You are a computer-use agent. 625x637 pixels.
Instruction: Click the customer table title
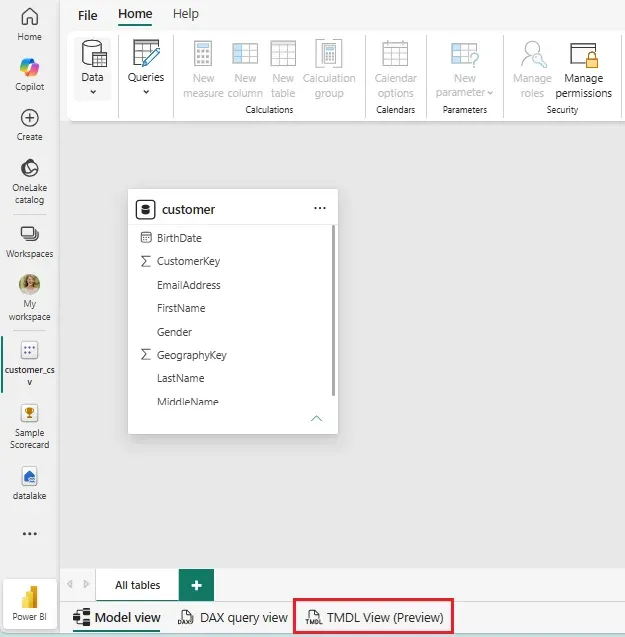click(x=188, y=210)
